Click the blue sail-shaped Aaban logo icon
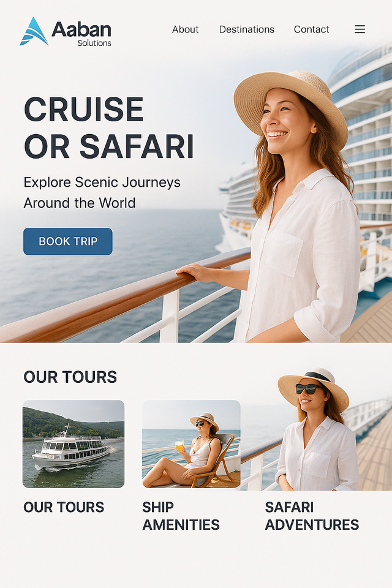 pyautogui.click(x=34, y=31)
